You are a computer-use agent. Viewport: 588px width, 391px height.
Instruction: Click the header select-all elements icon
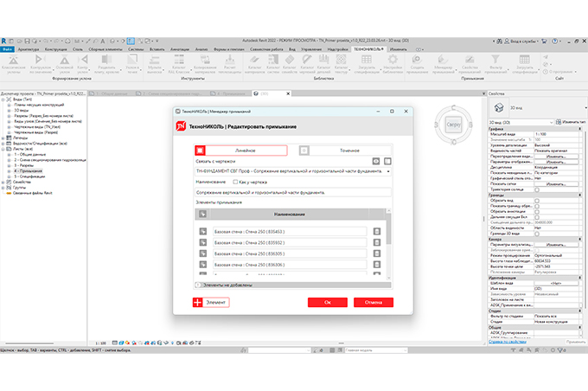click(x=202, y=212)
